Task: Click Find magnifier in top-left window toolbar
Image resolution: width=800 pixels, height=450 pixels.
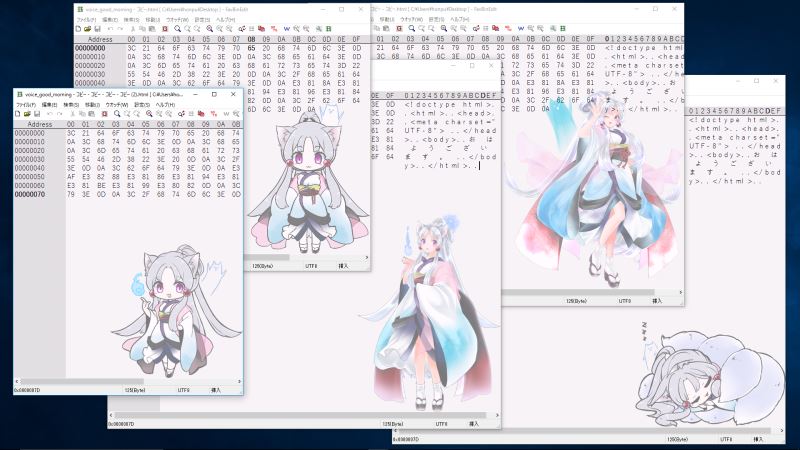Action: [177, 29]
